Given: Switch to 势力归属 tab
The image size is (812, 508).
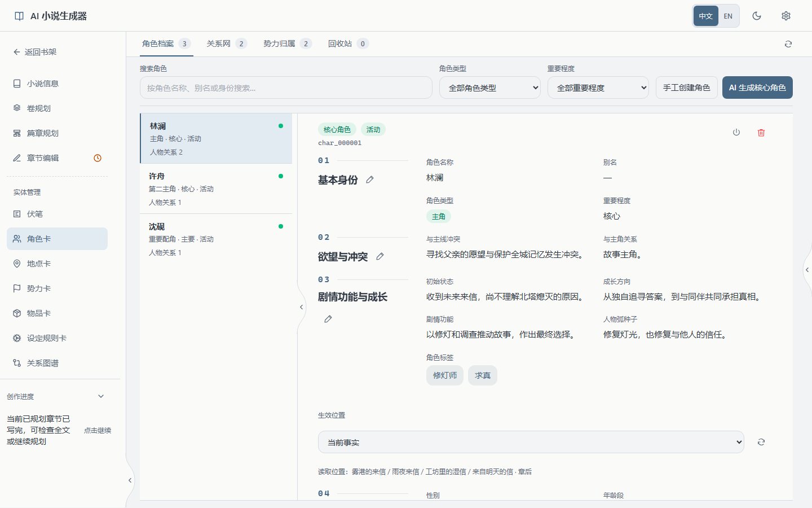Looking at the screenshot, I should (288, 43).
